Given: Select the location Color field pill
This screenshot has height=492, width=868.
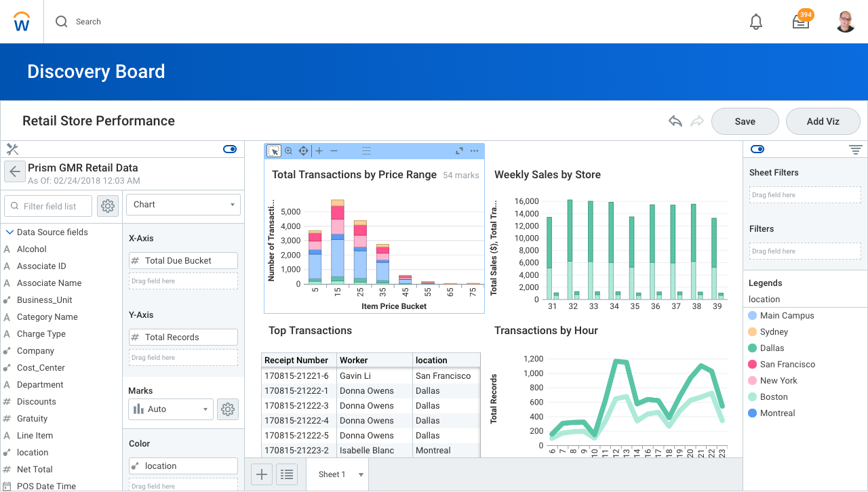Looking at the screenshot, I should (x=183, y=466).
